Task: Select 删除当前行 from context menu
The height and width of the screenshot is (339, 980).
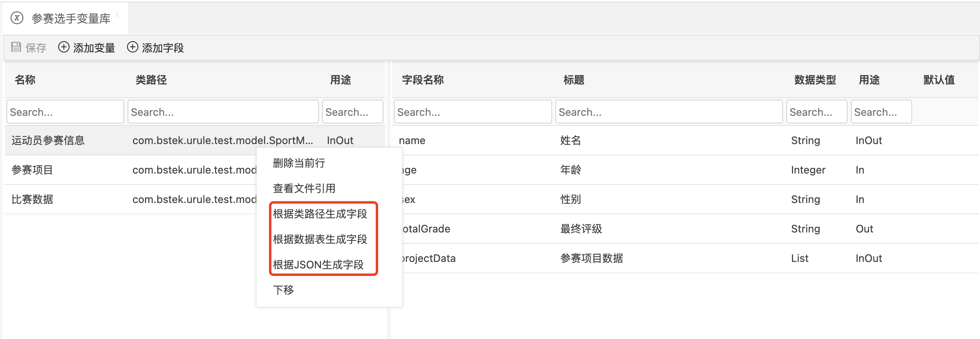Action: click(299, 163)
